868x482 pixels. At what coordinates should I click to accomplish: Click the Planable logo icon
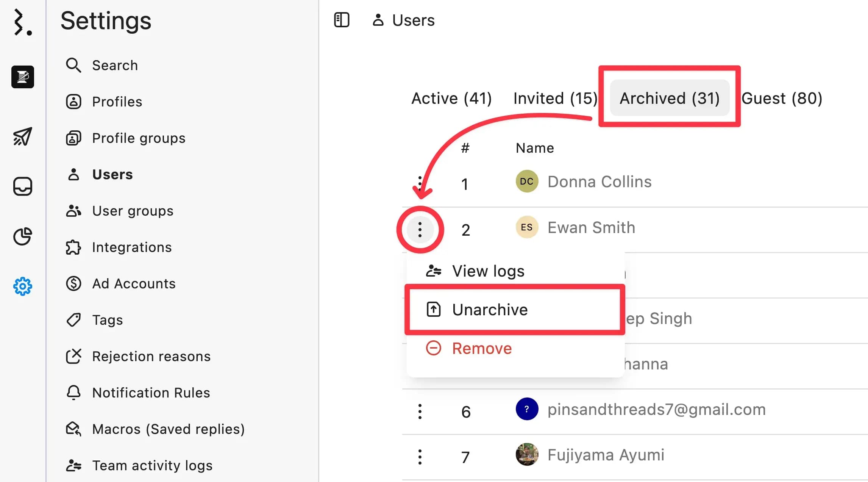(22, 23)
